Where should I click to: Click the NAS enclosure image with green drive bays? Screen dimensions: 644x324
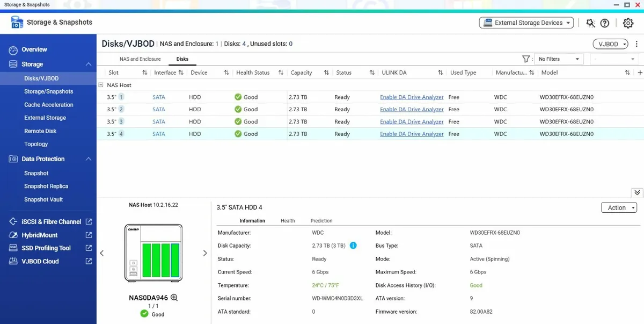pyautogui.click(x=153, y=254)
